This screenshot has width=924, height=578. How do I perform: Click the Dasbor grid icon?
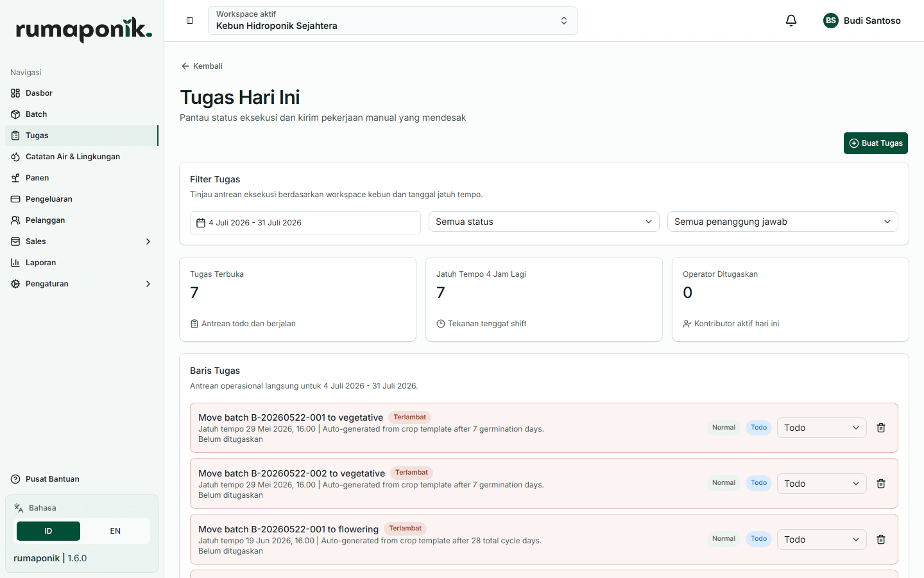coord(15,93)
